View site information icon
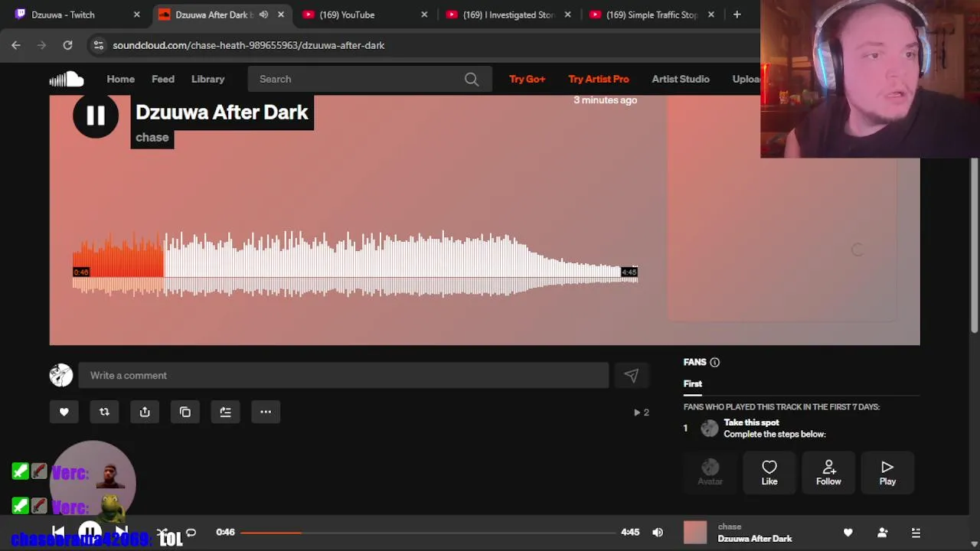Screen dimensions: 980x551 pyautogui.click(x=98, y=45)
